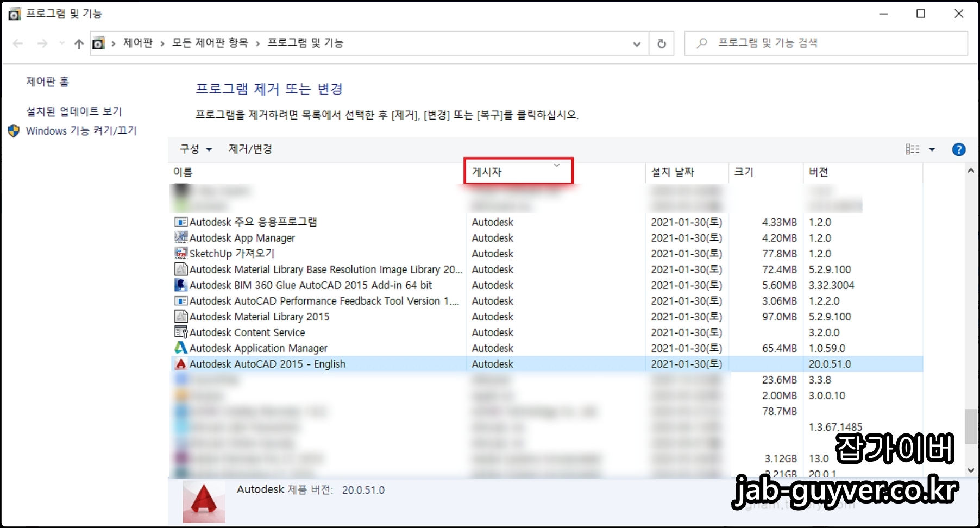Change view with the view icon
The height and width of the screenshot is (528, 980).
(x=913, y=149)
